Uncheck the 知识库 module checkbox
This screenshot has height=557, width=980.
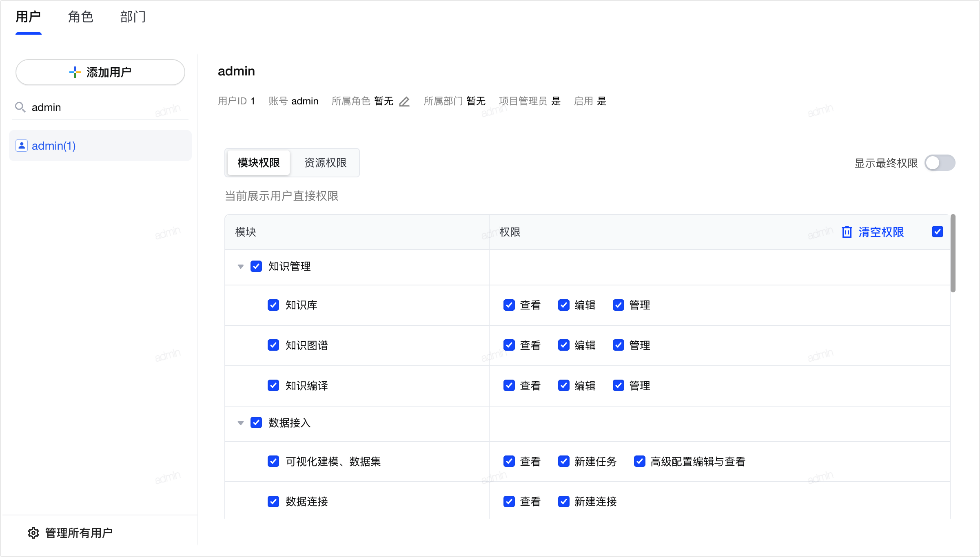pyautogui.click(x=273, y=305)
